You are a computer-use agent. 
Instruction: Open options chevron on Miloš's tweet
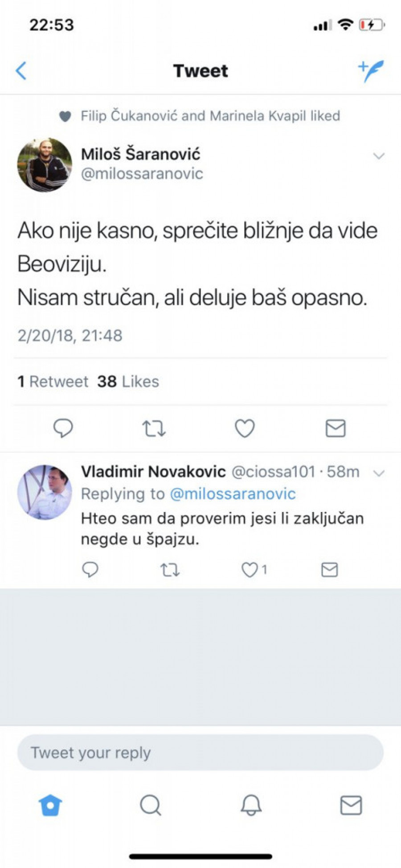[379, 156]
